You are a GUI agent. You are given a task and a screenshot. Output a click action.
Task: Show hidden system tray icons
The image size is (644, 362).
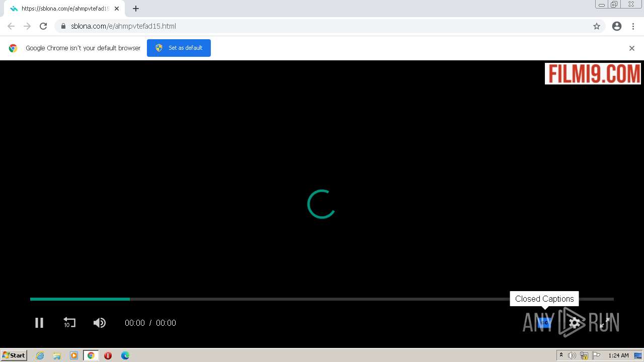[561, 355]
